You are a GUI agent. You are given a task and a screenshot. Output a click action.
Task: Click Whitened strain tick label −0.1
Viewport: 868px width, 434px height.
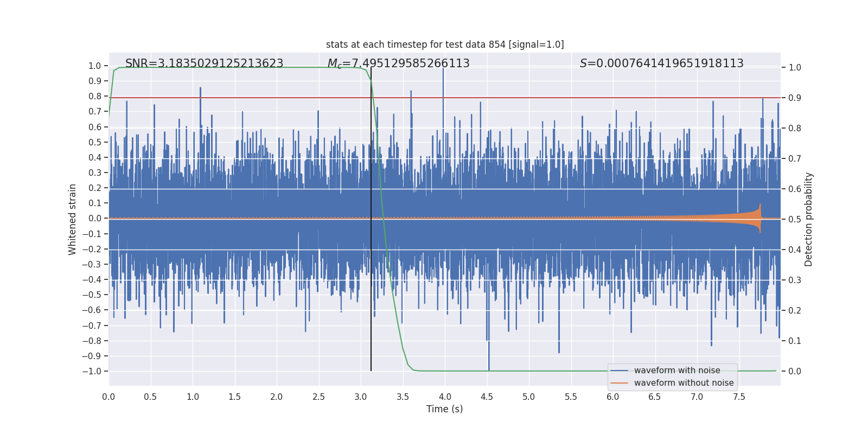tap(92, 234)
